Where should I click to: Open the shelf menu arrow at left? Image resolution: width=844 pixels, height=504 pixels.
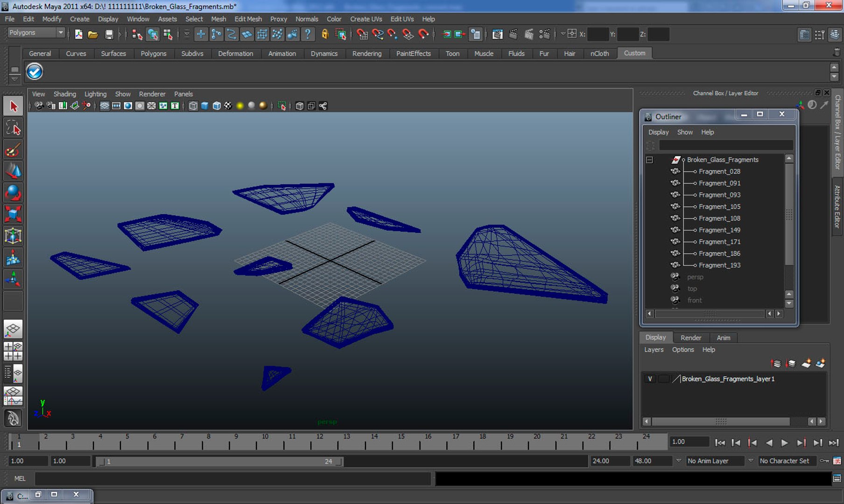[x=14, y=79]
